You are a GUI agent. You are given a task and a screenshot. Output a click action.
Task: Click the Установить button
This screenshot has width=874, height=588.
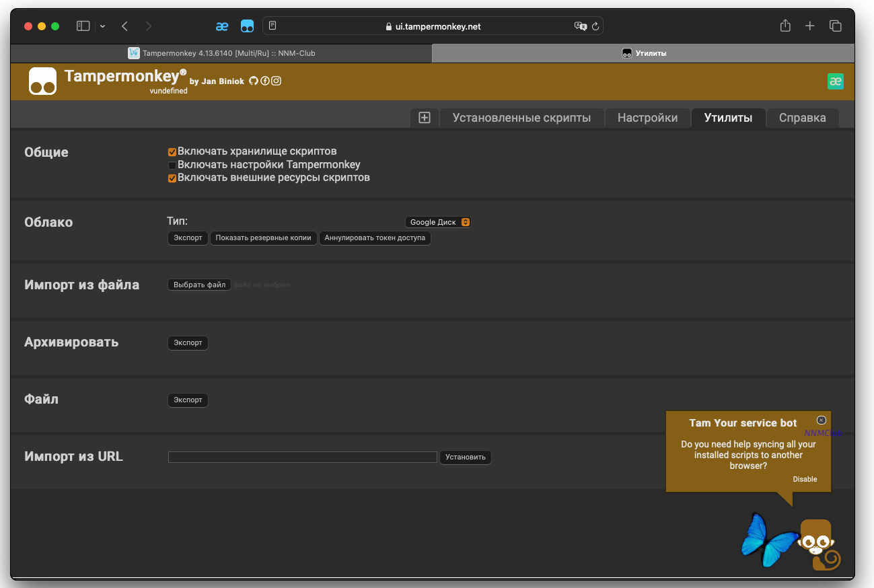click(466, 457)
